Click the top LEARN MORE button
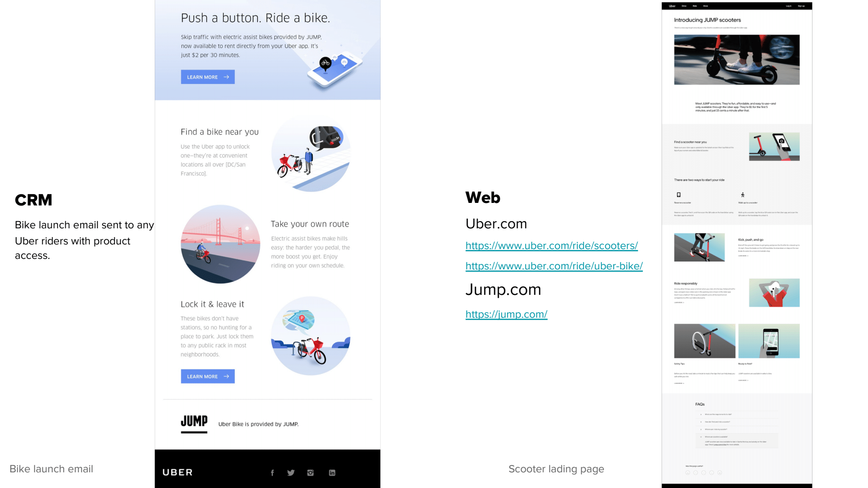The width and height of the screenshot is (868, 488). point(208,77)
